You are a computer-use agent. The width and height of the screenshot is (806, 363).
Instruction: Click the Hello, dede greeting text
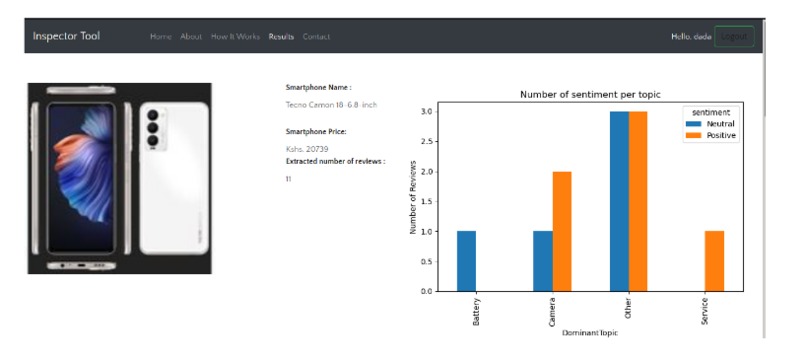coord(691,37)
